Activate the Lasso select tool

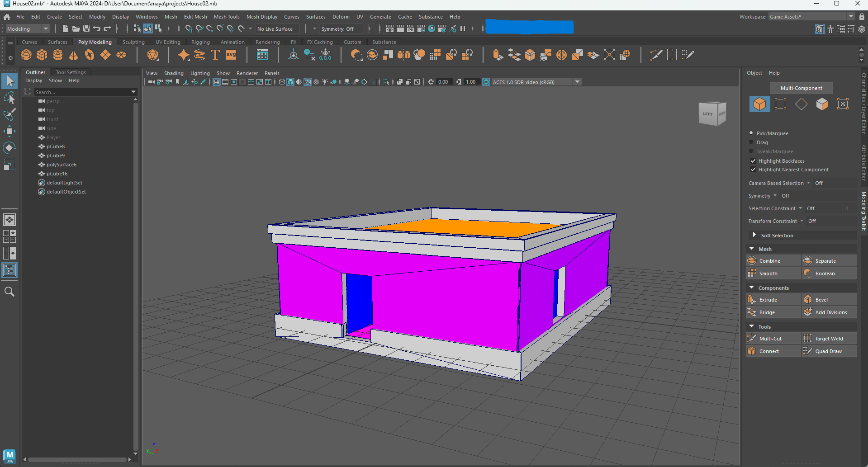click(9, 98)
